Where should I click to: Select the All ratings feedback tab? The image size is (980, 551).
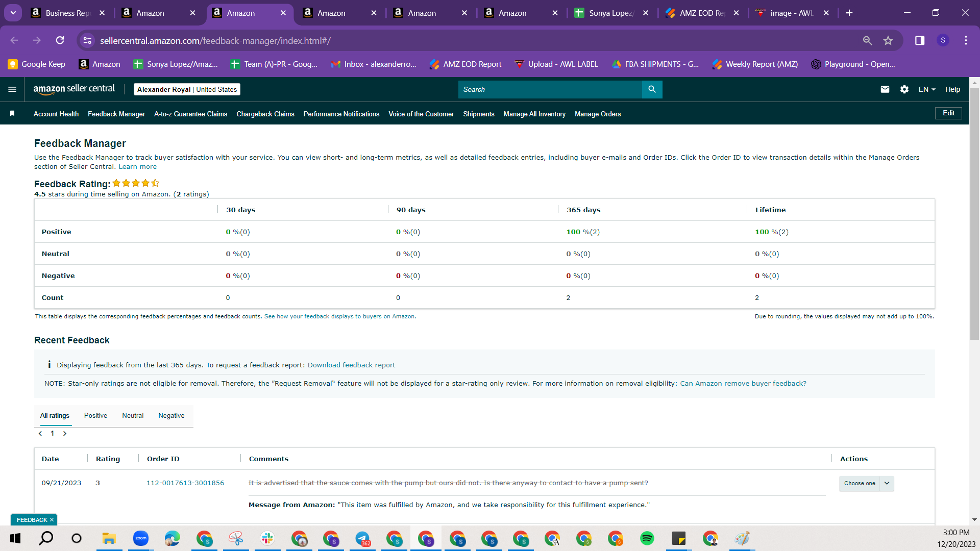pyautogui.click(x=55, y=416)
